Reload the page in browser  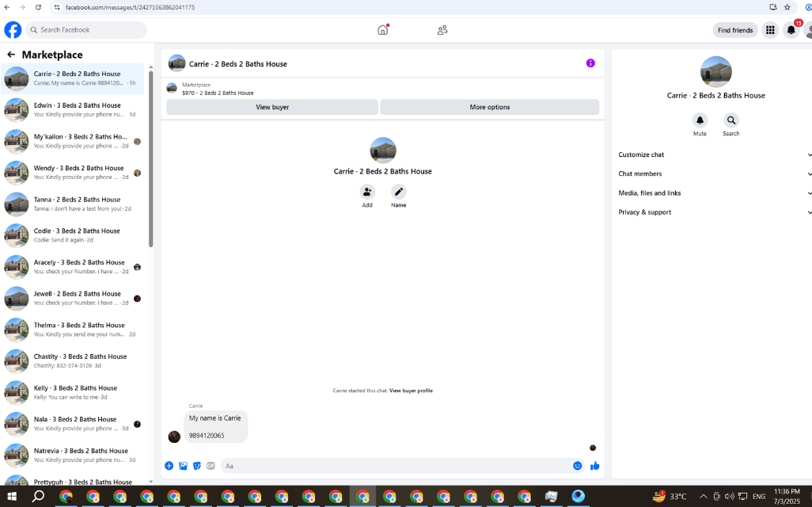(x=38, y=7)
